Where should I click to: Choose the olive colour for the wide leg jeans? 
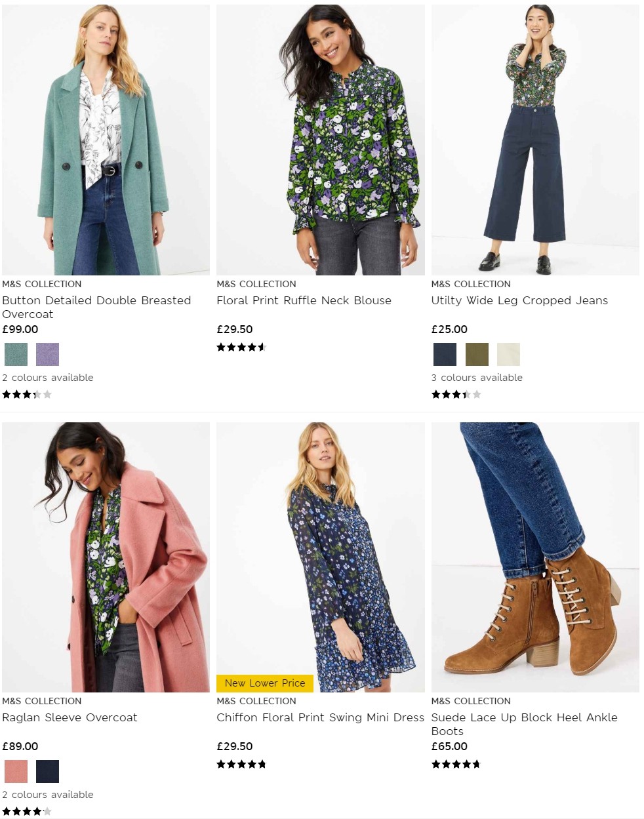[x=477, y=354]
